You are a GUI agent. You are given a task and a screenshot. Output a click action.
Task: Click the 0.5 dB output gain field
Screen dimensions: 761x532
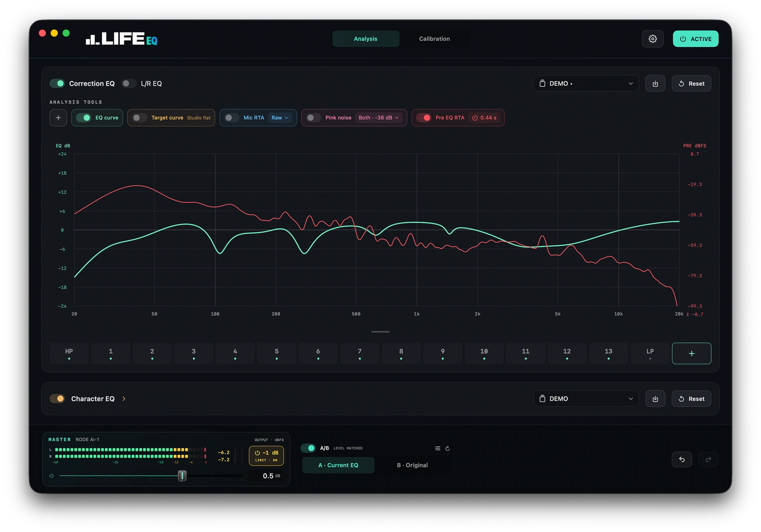266,476
